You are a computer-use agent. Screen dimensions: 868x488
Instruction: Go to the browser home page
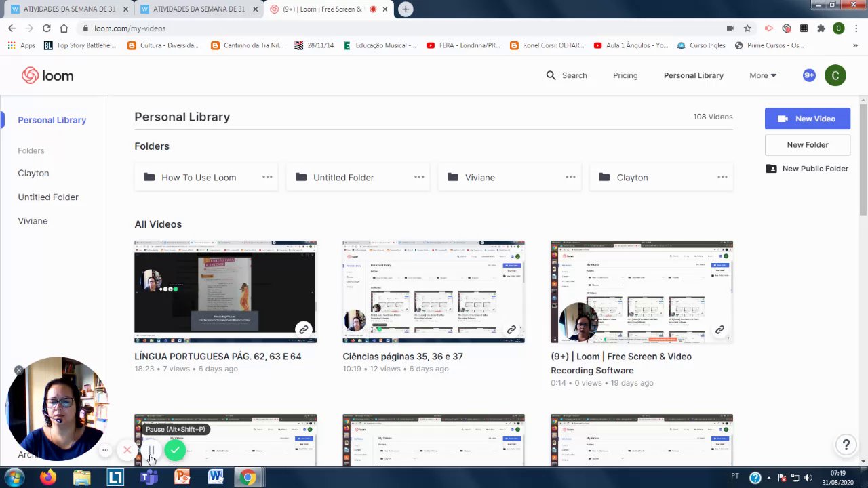(64, 28)
